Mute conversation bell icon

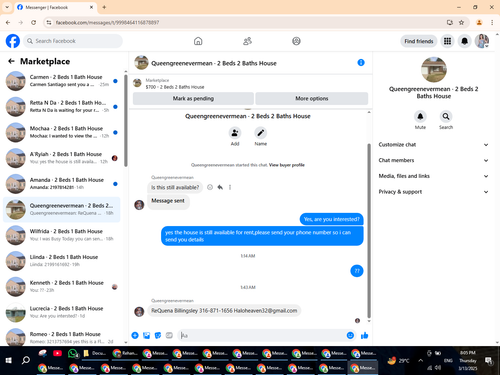420,116
